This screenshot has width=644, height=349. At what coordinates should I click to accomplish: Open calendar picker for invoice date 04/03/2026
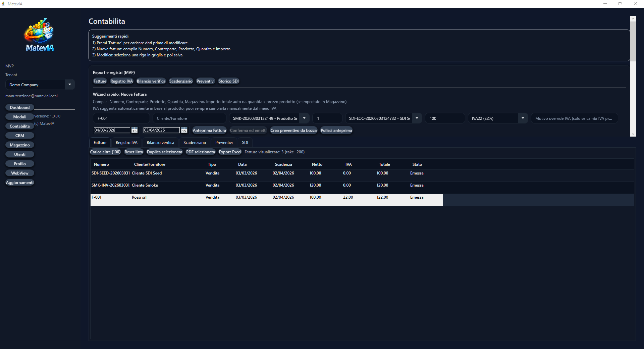(135, 131)
